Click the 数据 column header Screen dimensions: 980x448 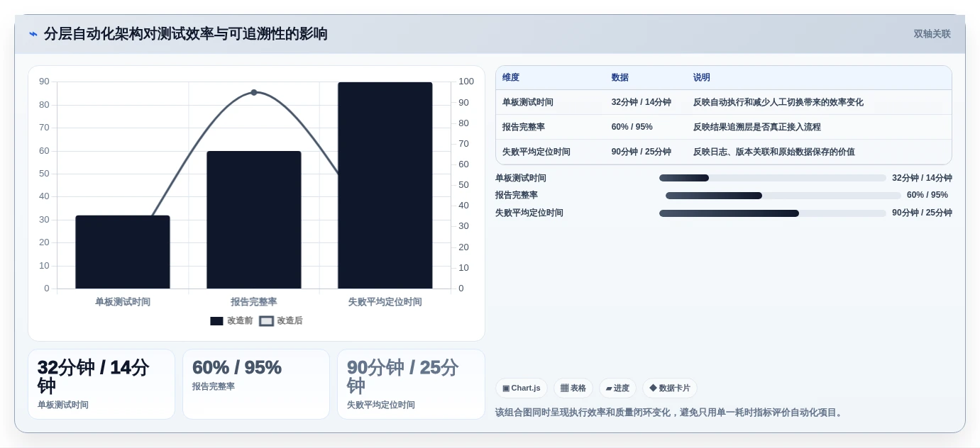coord(620,78)
